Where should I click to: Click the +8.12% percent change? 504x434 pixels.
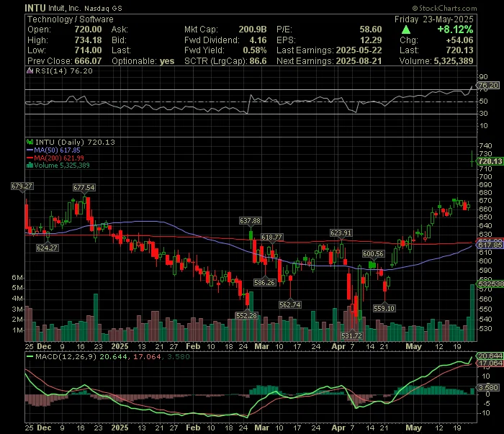[455, 30]
